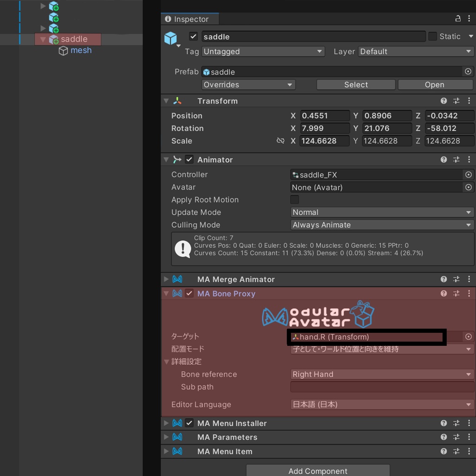Screen dimensions: 476x476
Task: Open MA Menu Item help
Action: click(443, 451)
